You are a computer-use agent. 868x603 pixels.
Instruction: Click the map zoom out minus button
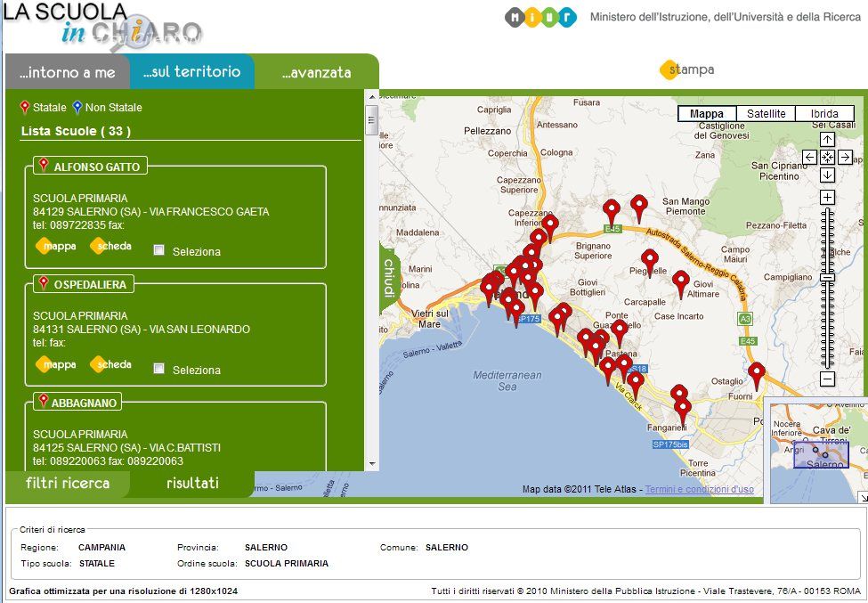827,379
